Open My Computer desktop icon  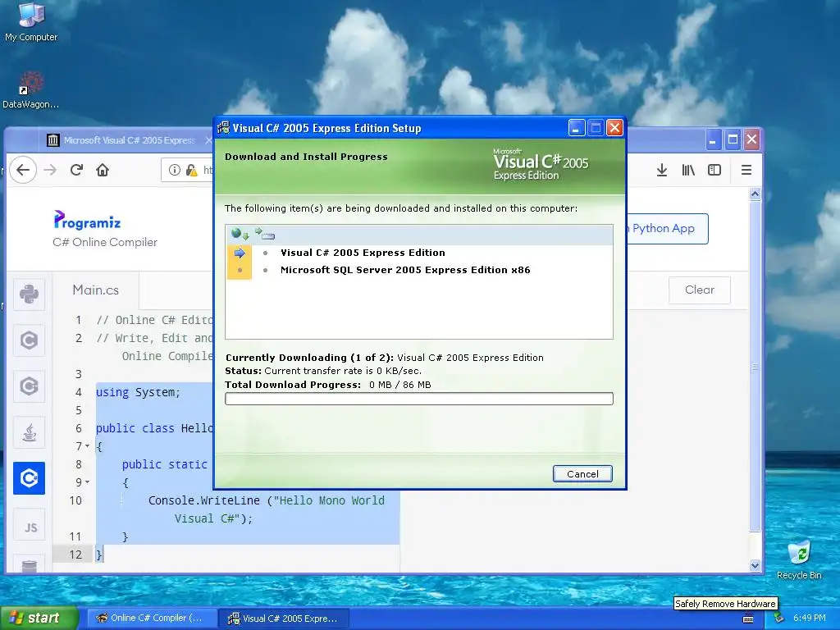31,21
